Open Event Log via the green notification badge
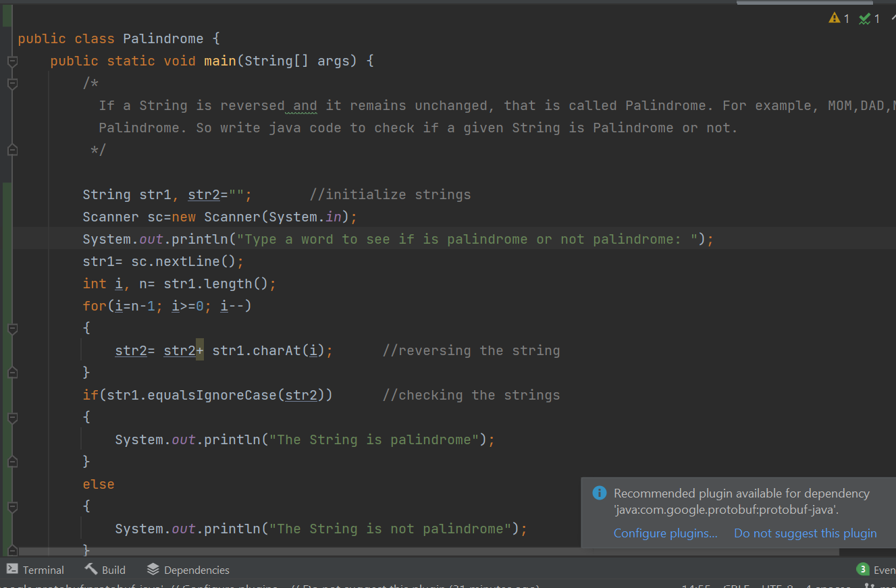Screen dimensions: 896x588 (x=863, y=569)
